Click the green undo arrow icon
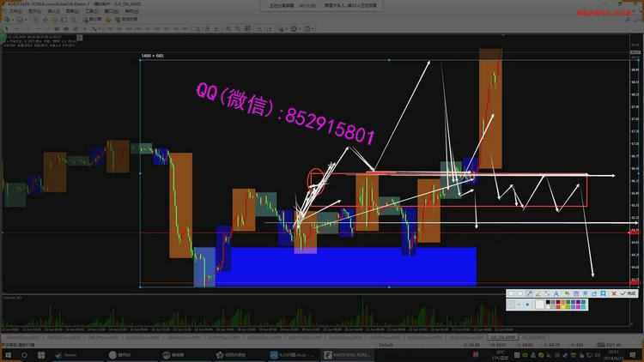Image resolution: width=644 pixels, height=362 pixels. pyautogui.click(x=567, y=293)
